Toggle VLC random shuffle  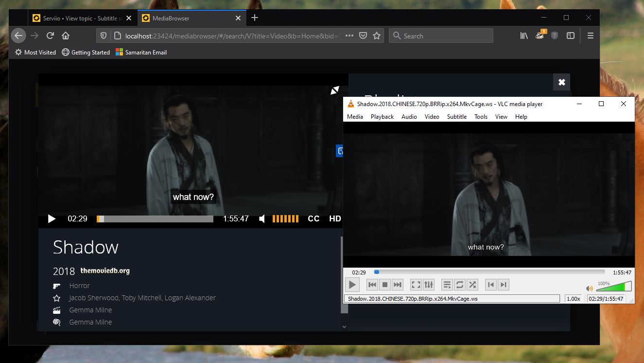click(472, 285)
